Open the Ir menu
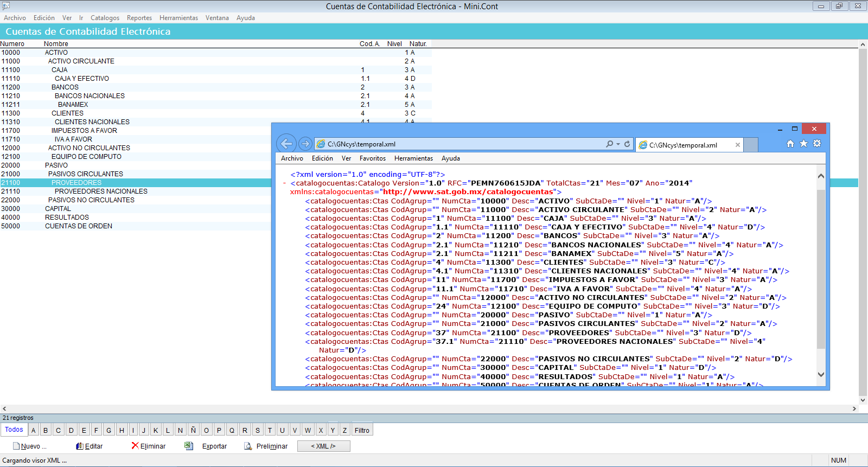The height and width of the screenshot is (467, 868). [81, 18]
